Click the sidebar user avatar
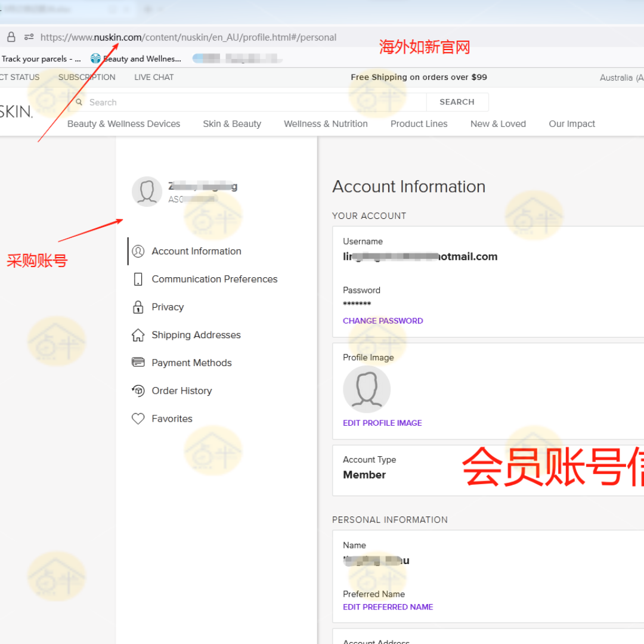The width and height of the screenshot is (644, 644). click(x=147, y=191)
